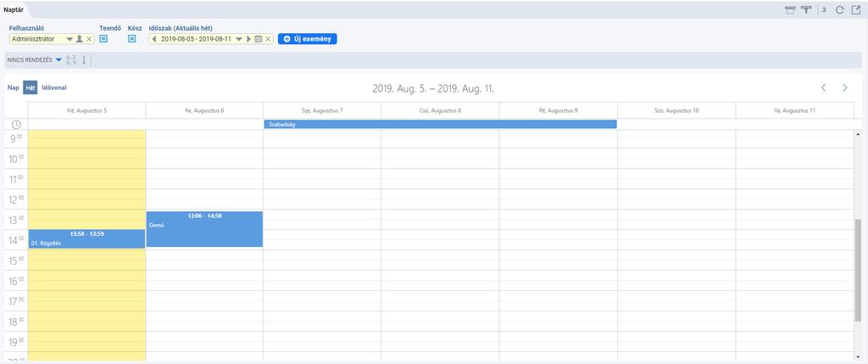Screen dimensions: 868x364
Task: Open the Demó event at 13:06
Action: (x=204, y=229)
